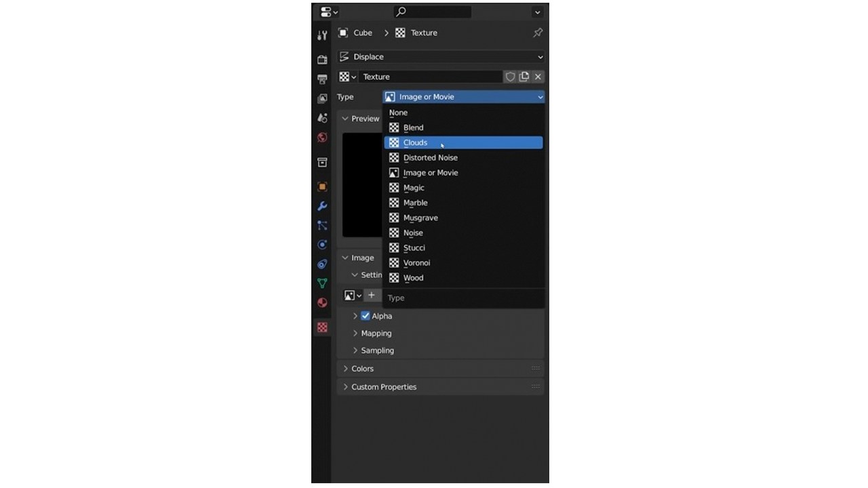The image size is (868, 488).
Task: Browse textures with the checker dropdown
Action: click(x=348, y=77)
